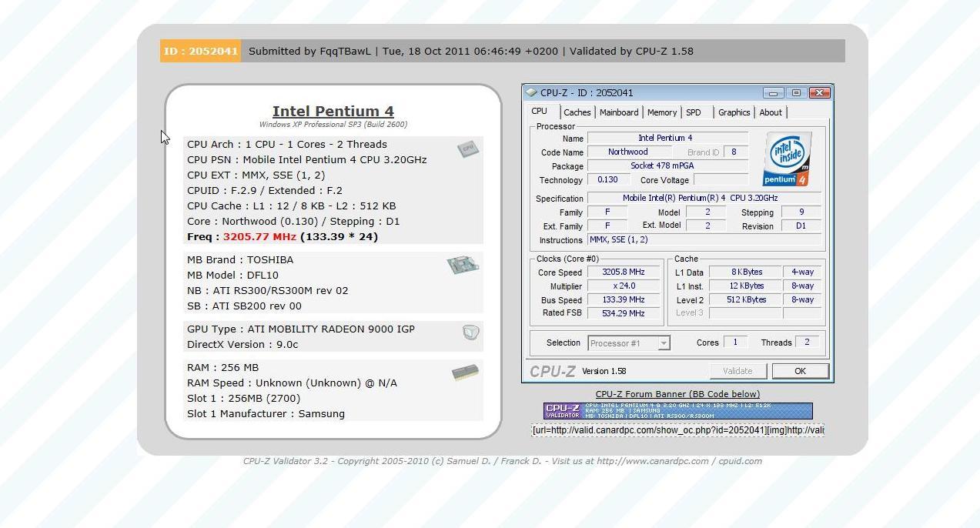Click the Cores value 1 field
Image resolution: width=980 pixels, height=528 pixels.
(x=735, y=343)
